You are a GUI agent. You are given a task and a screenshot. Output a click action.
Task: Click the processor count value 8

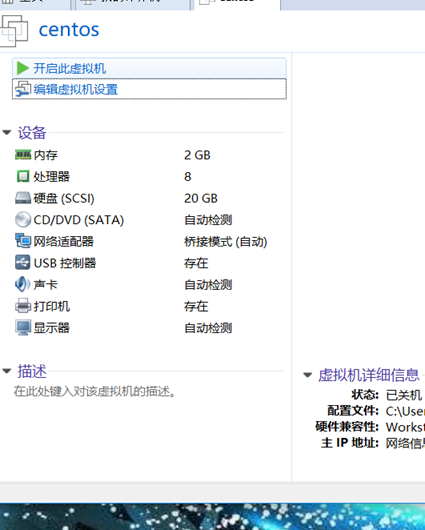point(188,177)
